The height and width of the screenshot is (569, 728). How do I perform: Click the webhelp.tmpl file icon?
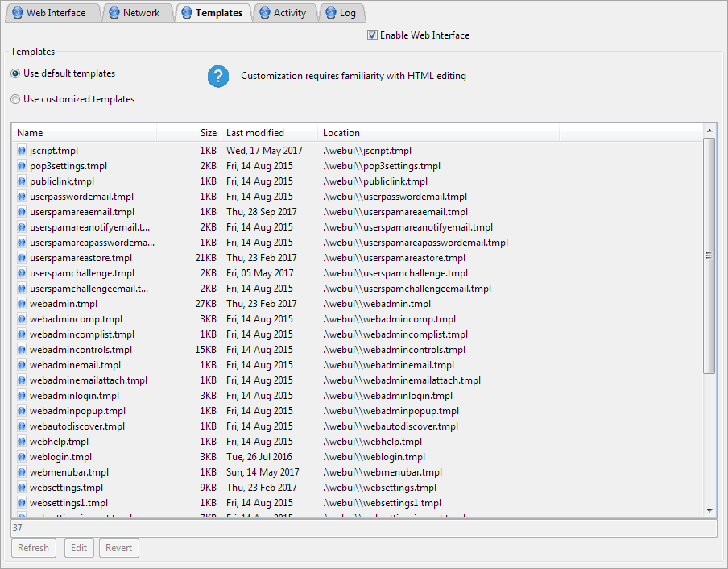click(x=22, y=442)
